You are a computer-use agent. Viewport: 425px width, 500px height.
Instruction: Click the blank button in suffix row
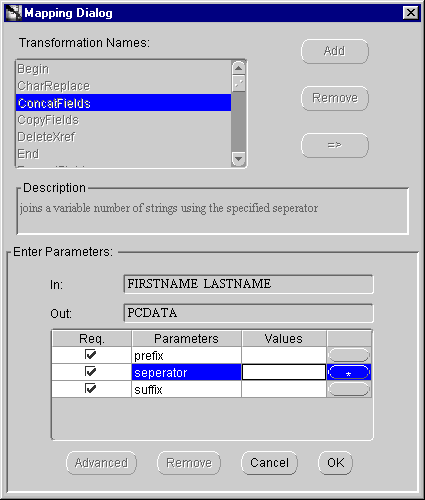tap(349, 389)
